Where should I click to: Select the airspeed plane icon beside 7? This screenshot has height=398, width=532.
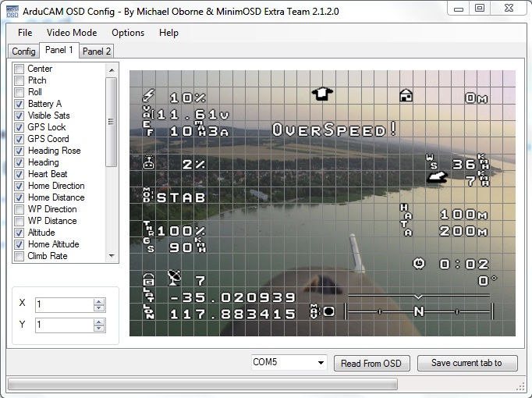pyautogui.click(x=437, y=177)
